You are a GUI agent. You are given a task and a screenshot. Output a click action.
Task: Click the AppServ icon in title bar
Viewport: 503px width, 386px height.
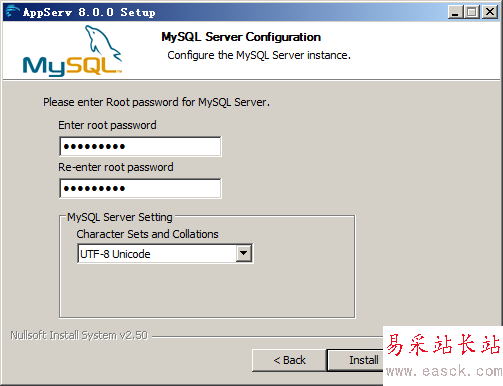point(12,12)
